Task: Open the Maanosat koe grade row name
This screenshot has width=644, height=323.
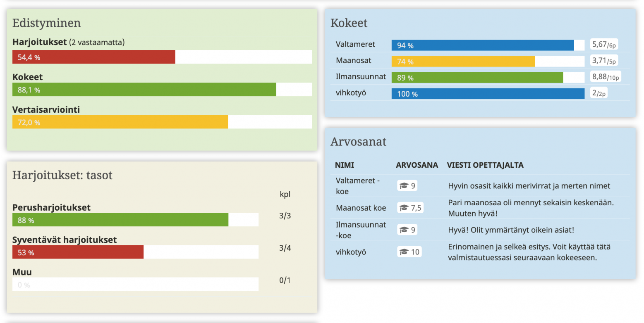Action: click(361, 208)
